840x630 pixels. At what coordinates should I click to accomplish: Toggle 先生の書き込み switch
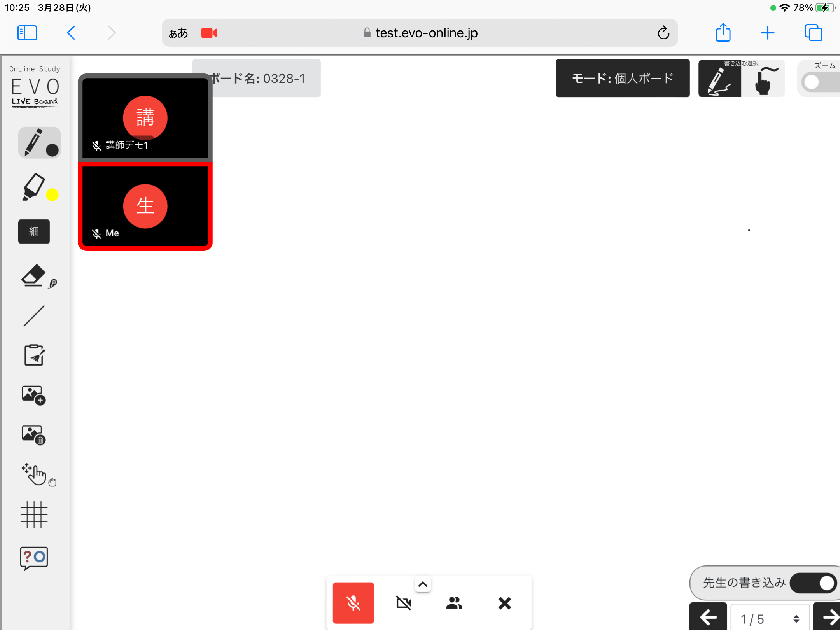pos(813,583)
